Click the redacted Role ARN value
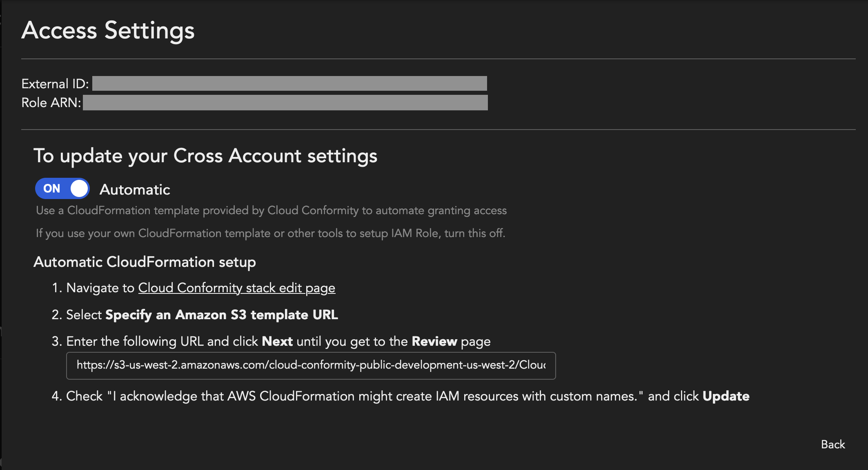The image size is (868, 470). [285, 103]
